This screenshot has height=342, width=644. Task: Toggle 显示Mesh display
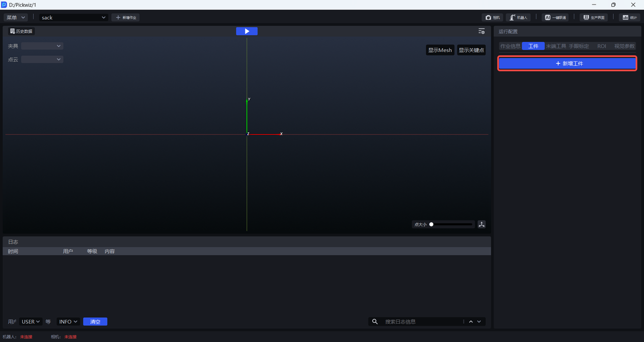click(x=440, y=50)
